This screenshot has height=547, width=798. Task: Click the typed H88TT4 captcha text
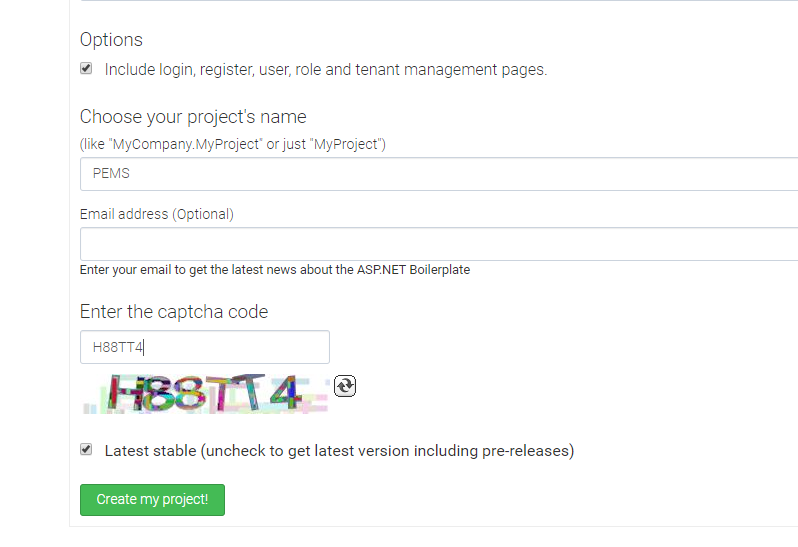pos(118,348)
